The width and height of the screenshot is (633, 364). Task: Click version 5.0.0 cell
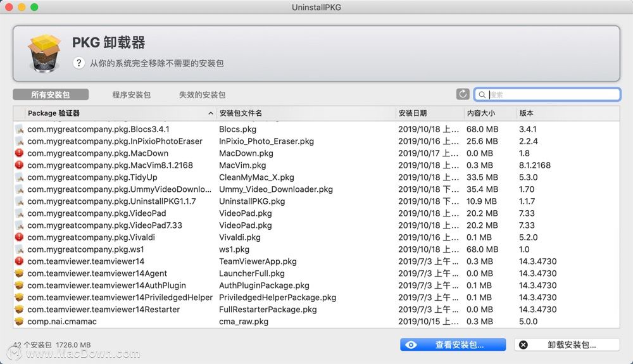[x=528, y=322]
